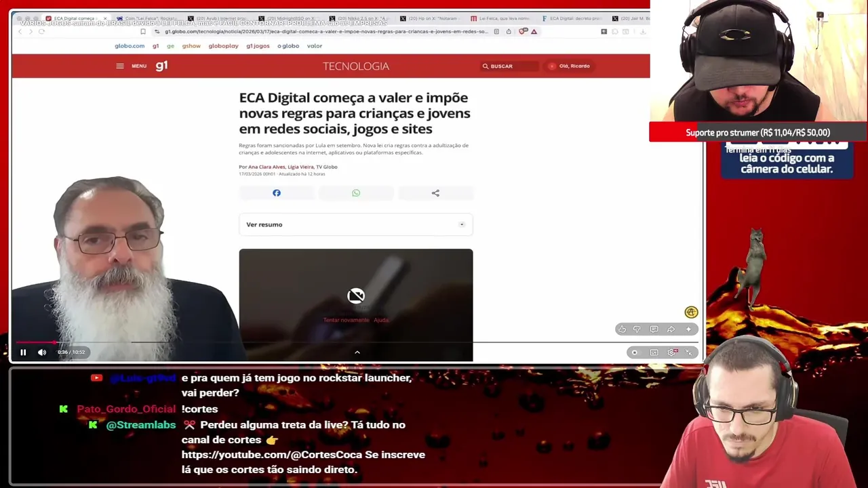Share the article via WhatsApp
This screenshot has width=868, height=488.
pyautogui.click(x=356, y=193)
